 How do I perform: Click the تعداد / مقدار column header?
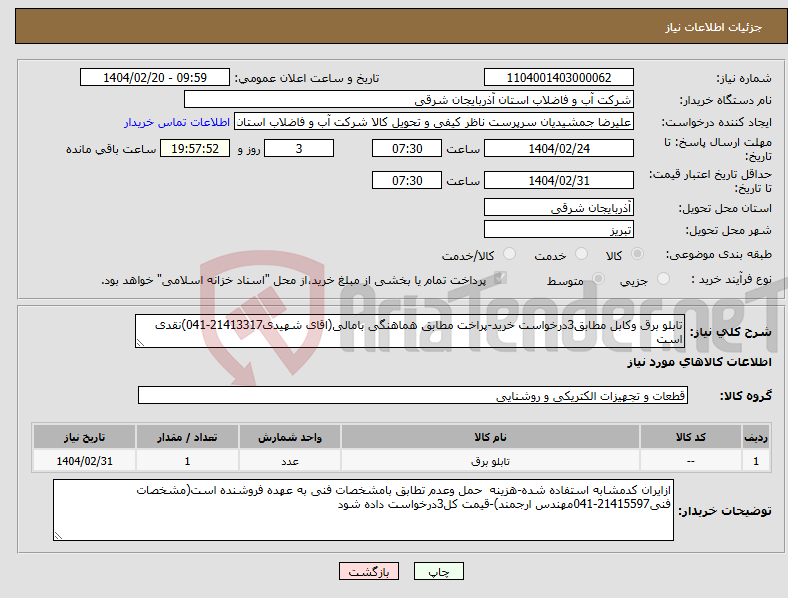(187, 437)
